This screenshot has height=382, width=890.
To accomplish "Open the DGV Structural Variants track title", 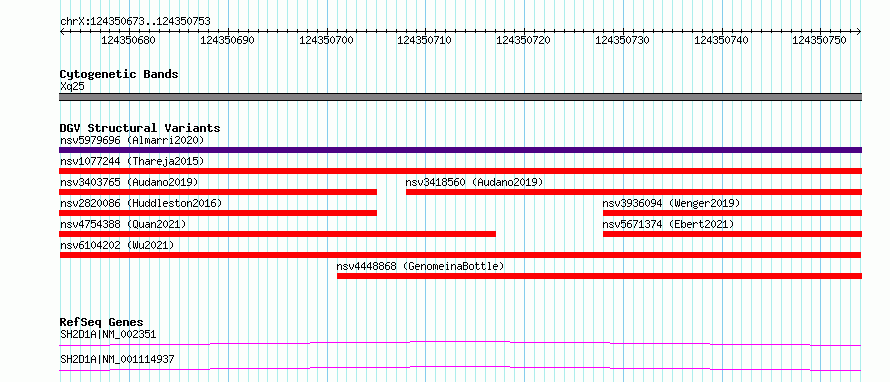I will pyautogui.click(x=140, y=128).
